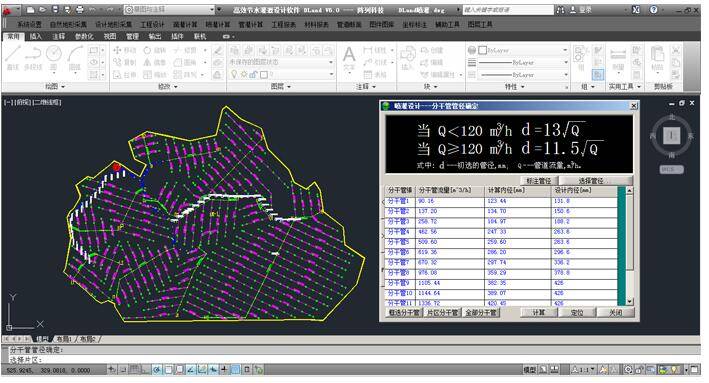Switch to the 视图 ribbon tab
The height and width of the screenshot is (383, 709).
109,36
